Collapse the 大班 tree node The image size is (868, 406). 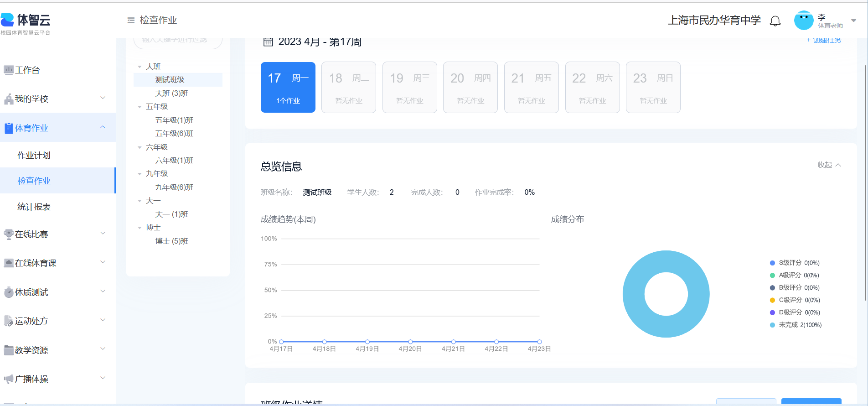pos(139,67)
